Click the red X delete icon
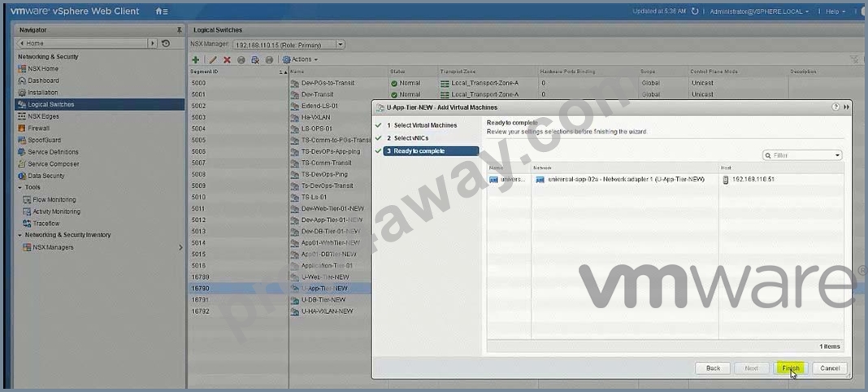 coord(227,60)
